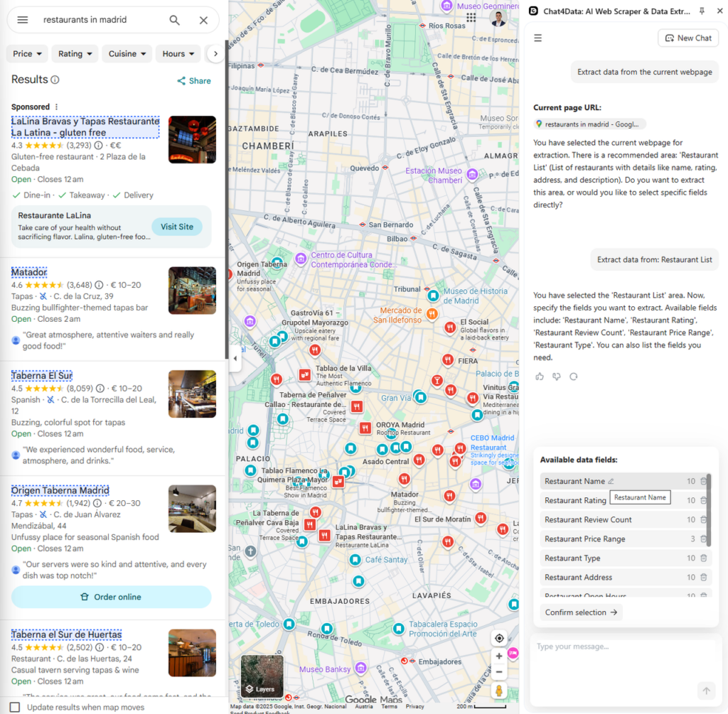Open the Hours filter dropdown
Image resolution: width=728 pixels, height=714 pixels.
[178, 54]
